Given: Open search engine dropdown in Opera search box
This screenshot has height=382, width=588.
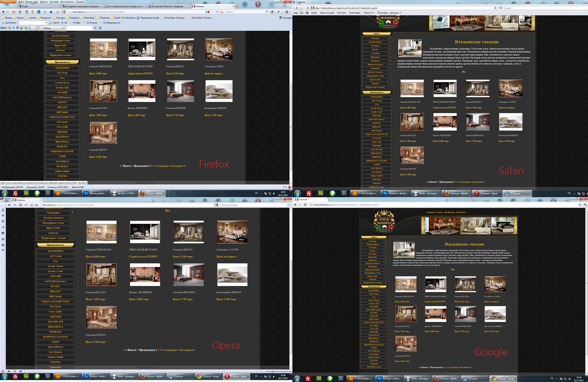Looking at the screenshot, I should click(x=217, y=205).
